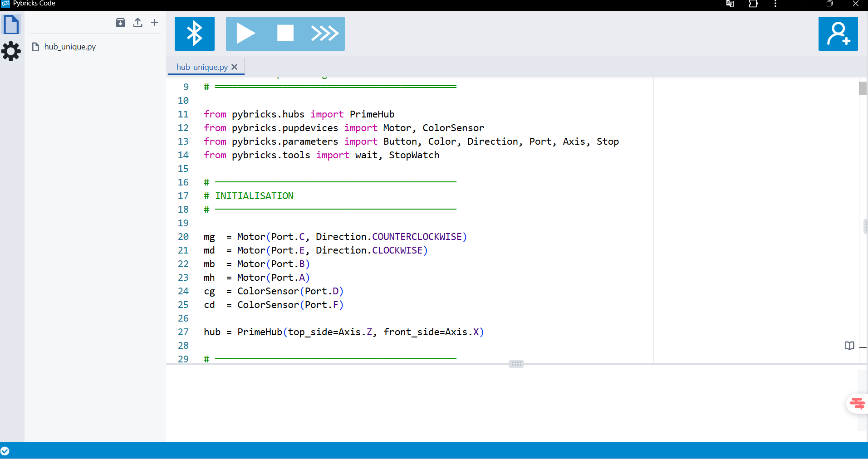
Task: Click the variable hub on line 27
Action: (x=212, y=332)
